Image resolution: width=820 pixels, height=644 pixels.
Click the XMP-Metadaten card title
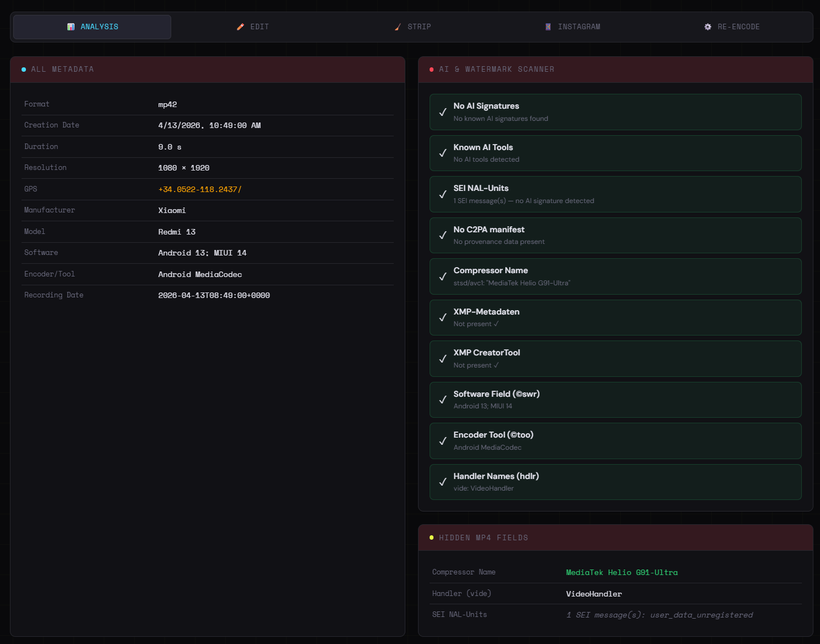(x=486, y=312)
